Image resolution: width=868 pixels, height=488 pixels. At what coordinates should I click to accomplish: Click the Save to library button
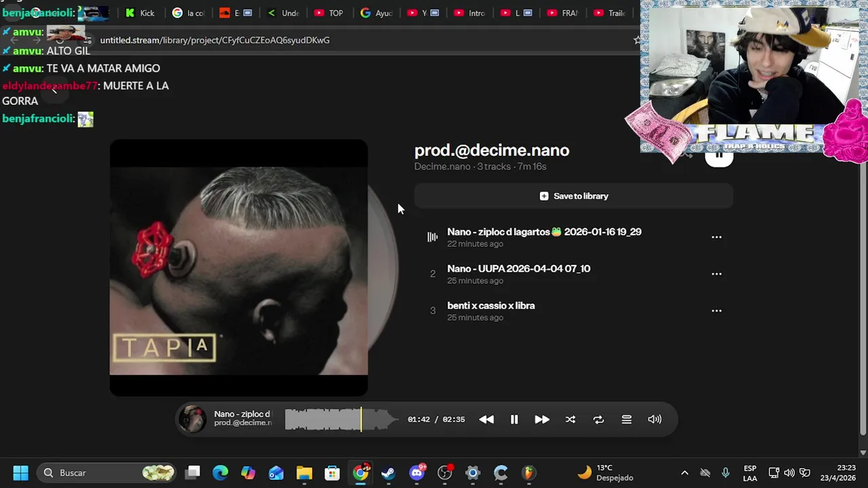574,196
